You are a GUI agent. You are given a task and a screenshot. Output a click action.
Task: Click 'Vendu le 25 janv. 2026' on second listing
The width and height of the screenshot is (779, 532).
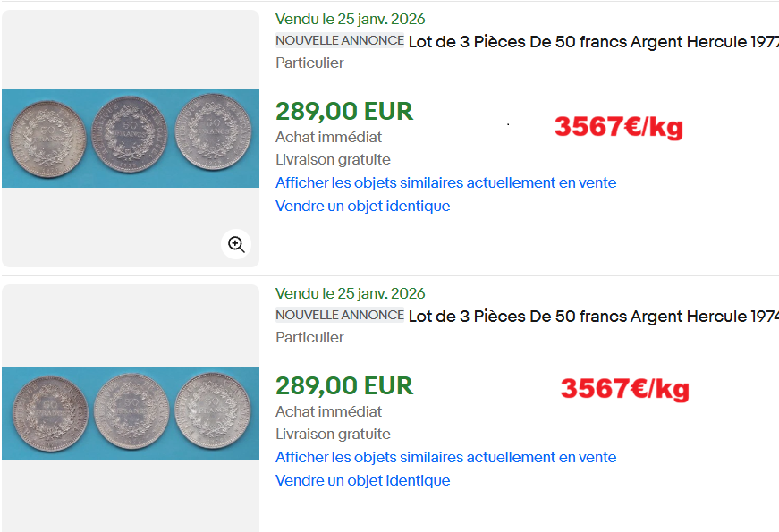[x=350, y=293]
